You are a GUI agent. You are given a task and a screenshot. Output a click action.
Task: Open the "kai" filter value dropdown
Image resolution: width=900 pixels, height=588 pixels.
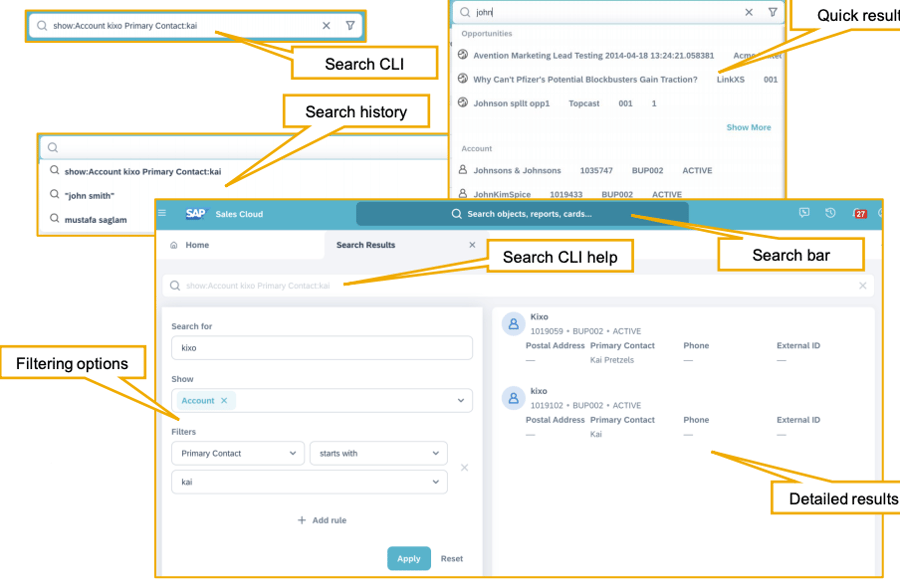pos(309,482)
